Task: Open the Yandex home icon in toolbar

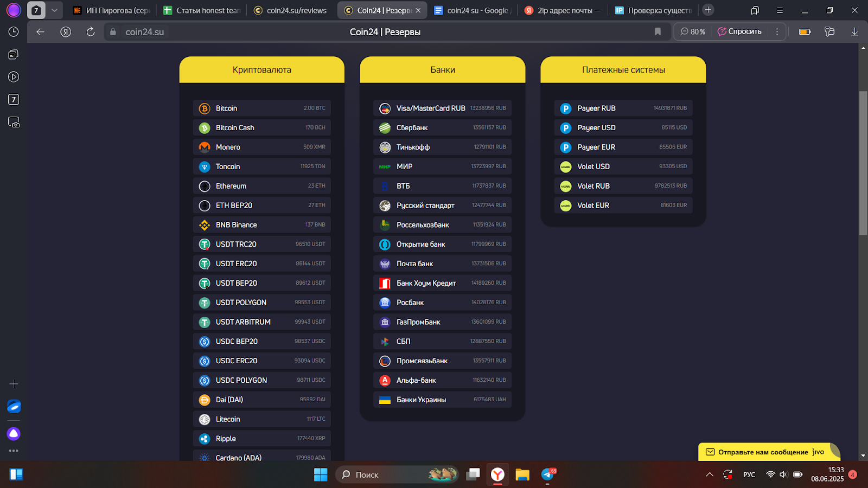Action: 66,32
